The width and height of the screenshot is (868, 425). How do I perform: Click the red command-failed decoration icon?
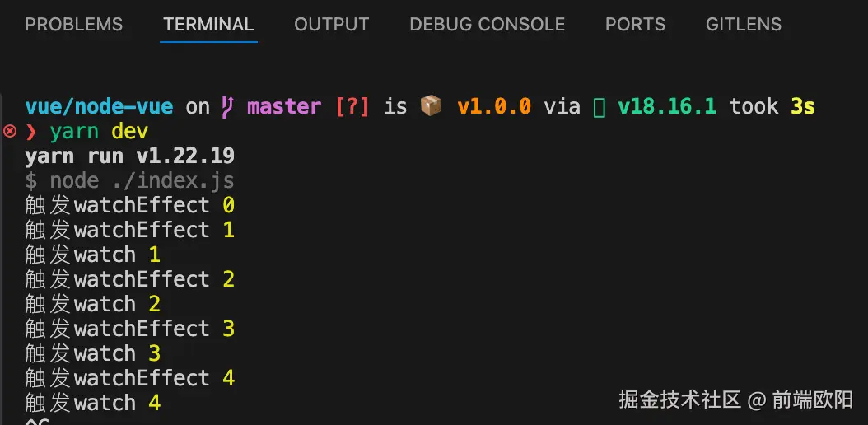pos(10,131)
